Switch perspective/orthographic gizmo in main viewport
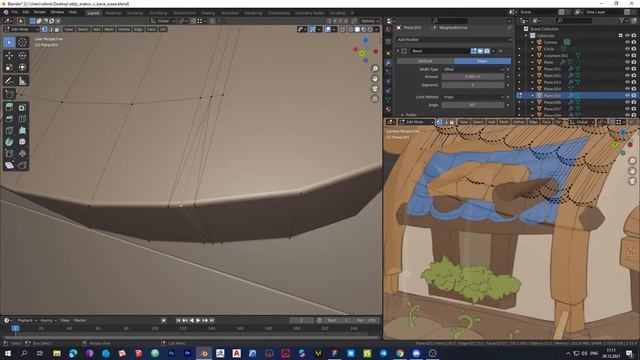 pyautogui.click(x=375, y=98)
